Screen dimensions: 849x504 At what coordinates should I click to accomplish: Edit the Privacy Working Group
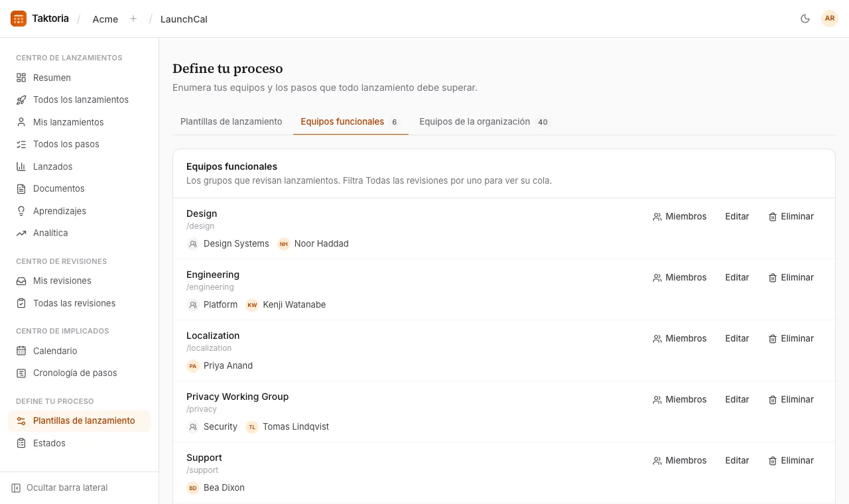[x=737, y=399]
